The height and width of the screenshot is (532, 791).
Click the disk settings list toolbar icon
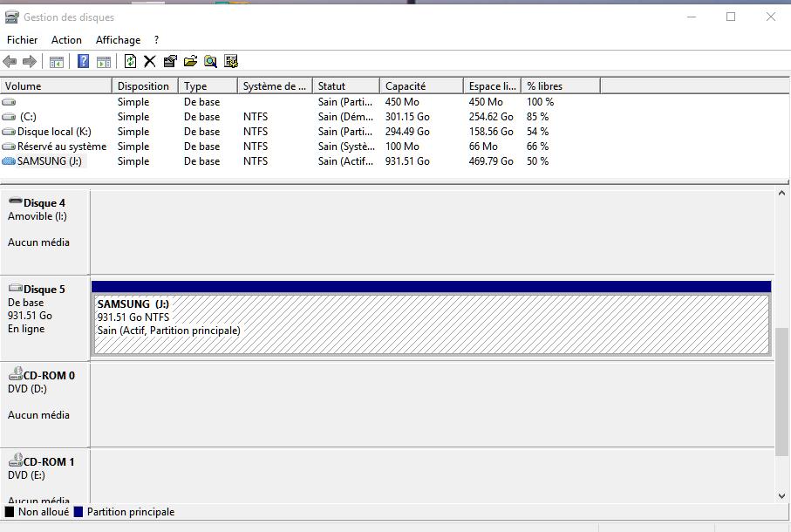(x=231, y=61)
